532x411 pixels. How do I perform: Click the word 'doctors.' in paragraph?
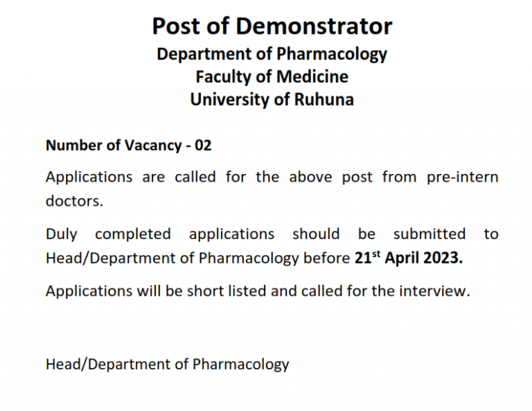click(x=74, y=201)
